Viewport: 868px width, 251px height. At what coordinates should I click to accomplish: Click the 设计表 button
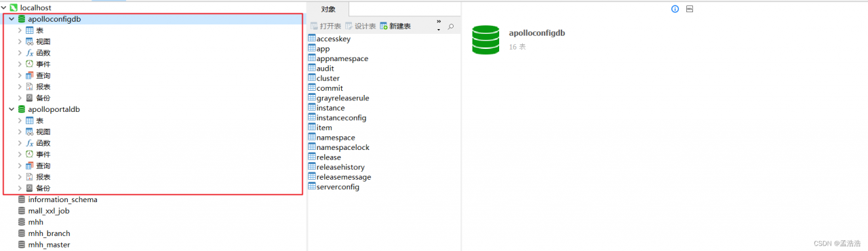(x=361, y=26)
